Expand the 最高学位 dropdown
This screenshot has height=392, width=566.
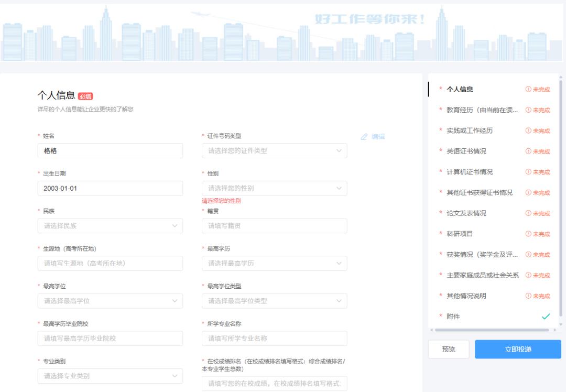110,301
